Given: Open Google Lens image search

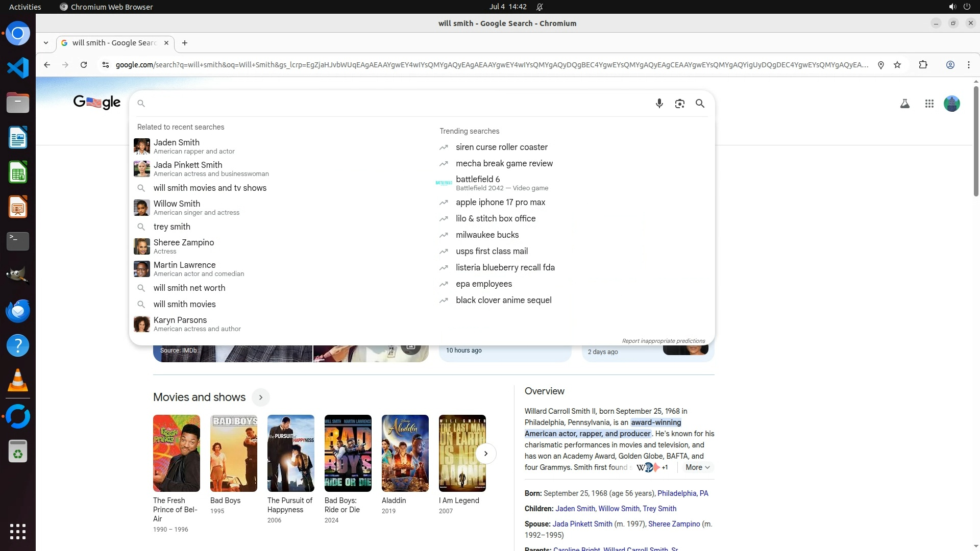Looking at the screenshot, I should tap(679, 104).
